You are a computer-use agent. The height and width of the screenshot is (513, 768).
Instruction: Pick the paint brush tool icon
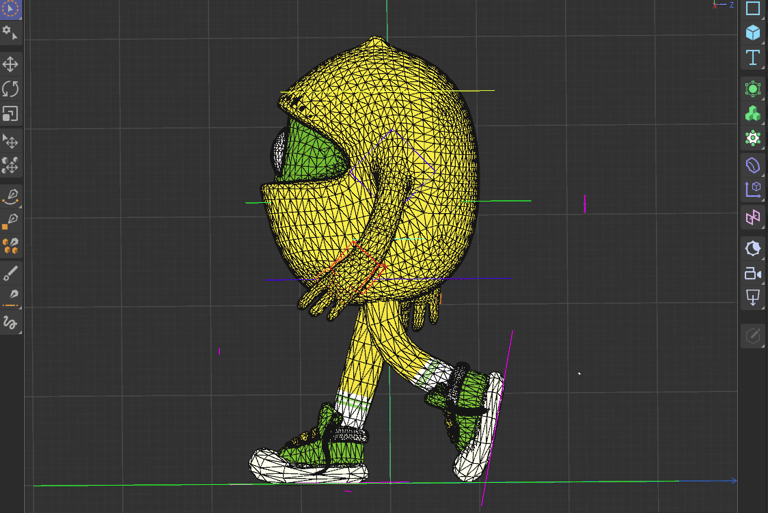point(10,273)
